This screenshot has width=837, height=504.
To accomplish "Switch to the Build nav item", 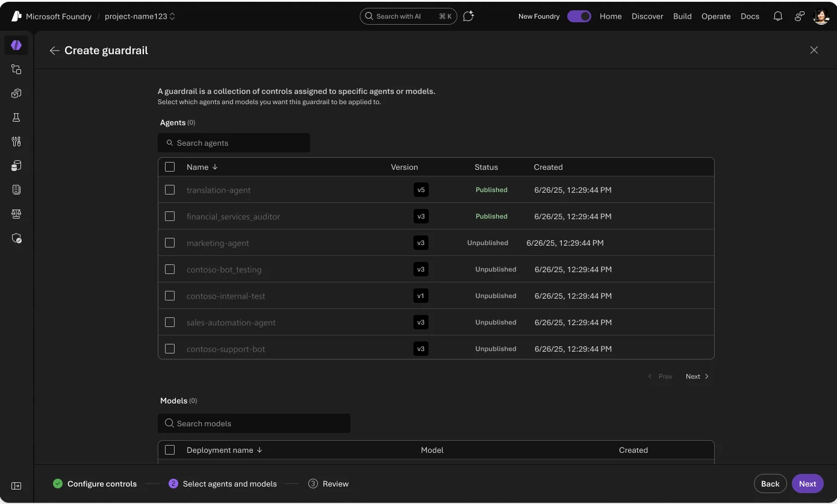I will [x=682, y=16].
